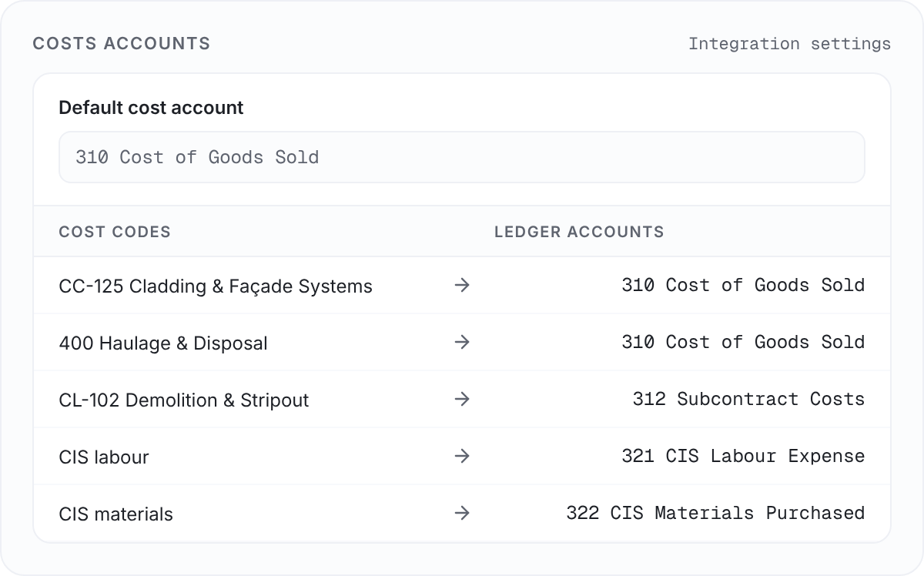The image size is (924, 576).
Task: Click 322 CIS Materials Purchased ledger account
Action: coord(715,513)
